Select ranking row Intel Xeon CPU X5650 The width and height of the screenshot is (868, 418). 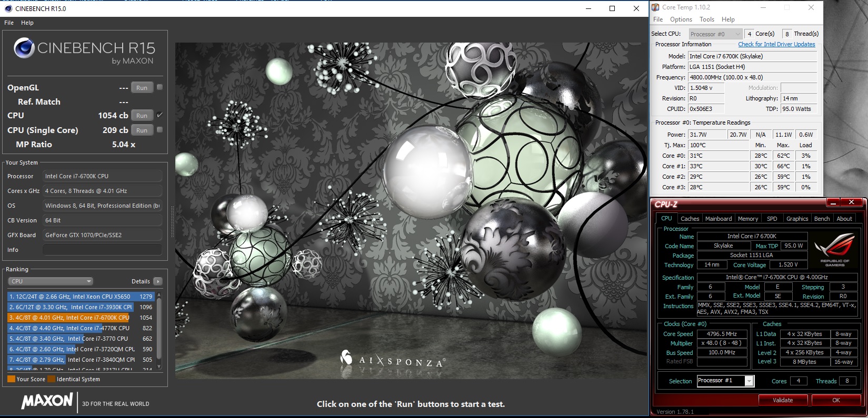tap(81, 297)
